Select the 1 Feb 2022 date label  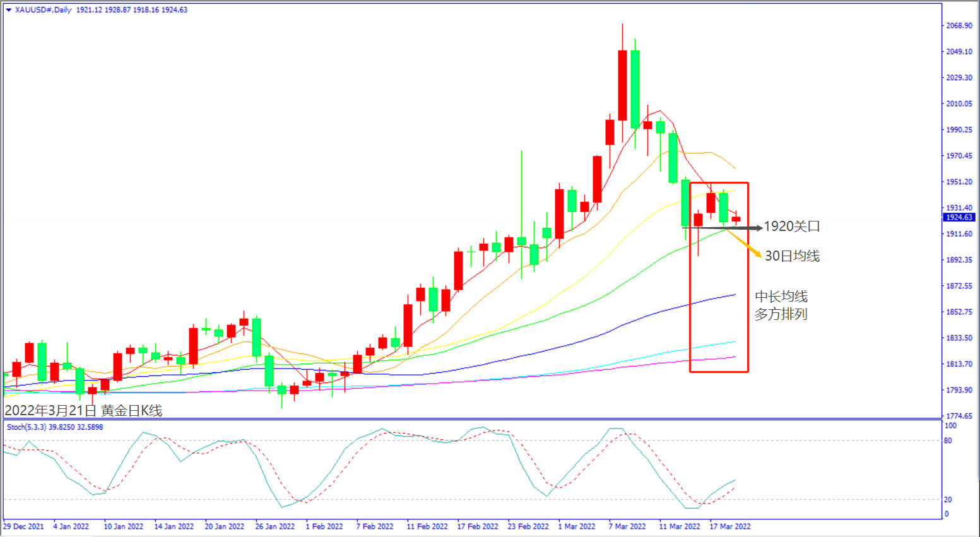click(x=324, y=526)
